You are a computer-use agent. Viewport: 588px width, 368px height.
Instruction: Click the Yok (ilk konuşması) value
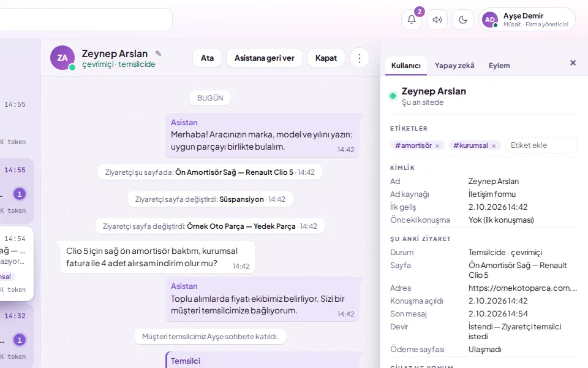501,220
